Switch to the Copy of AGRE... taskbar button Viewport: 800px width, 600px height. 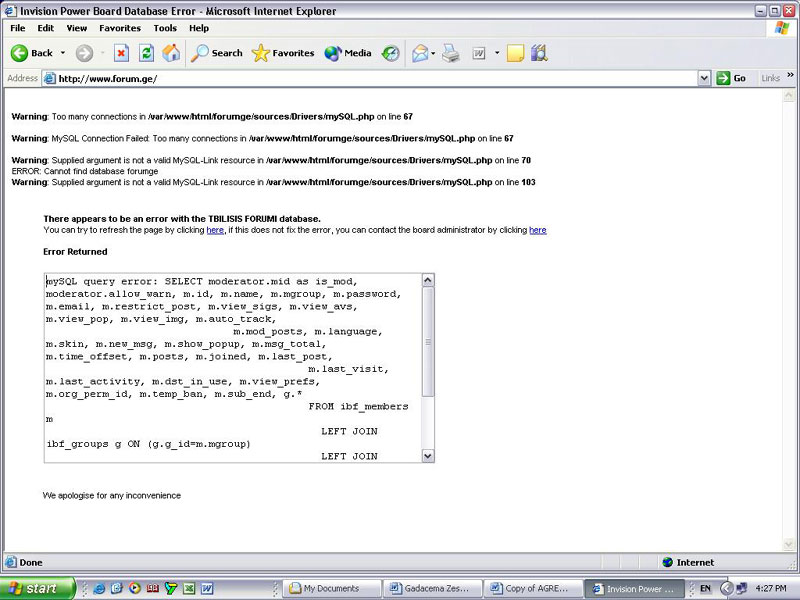click(532, 588)
